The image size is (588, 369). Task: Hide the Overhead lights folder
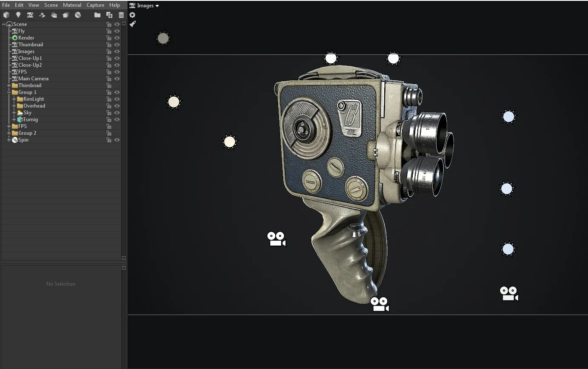(x=117, y=106)
